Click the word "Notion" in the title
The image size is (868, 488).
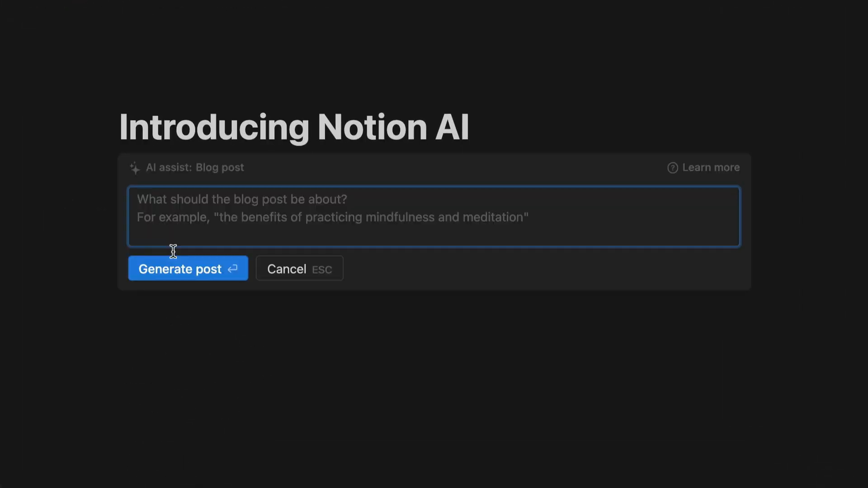click(372, 127)
